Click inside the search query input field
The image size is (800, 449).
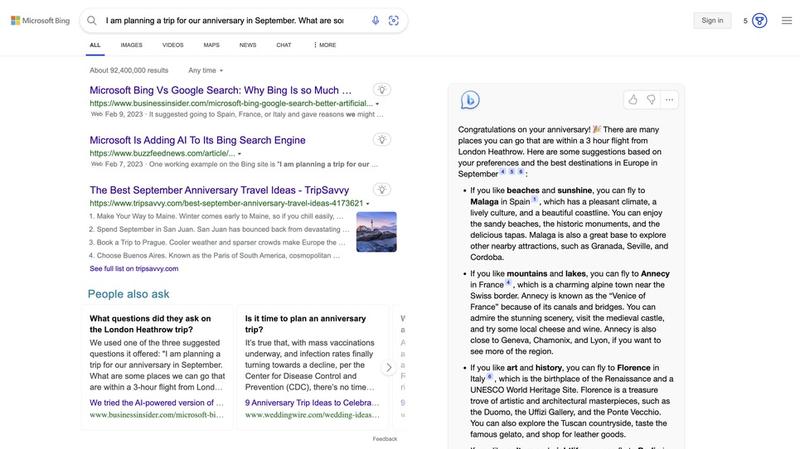point(224,20)
